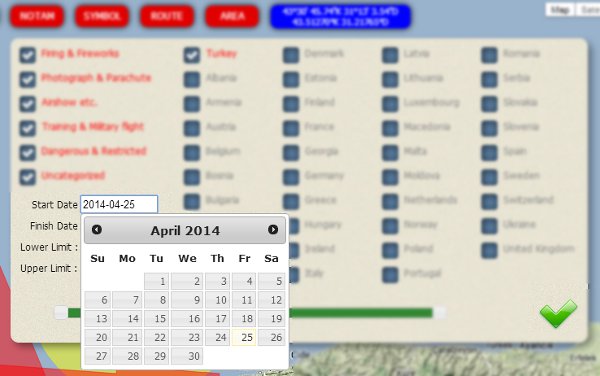This screenshot has width=600, height=376.
Task: Check the Denmark country checkbox
Action: tap(291, 55)
